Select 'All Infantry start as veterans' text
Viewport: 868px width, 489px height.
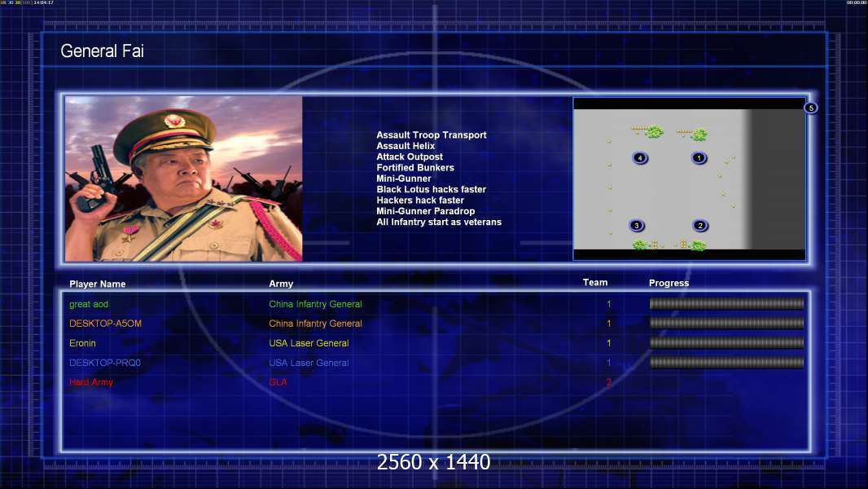(439, 222)
